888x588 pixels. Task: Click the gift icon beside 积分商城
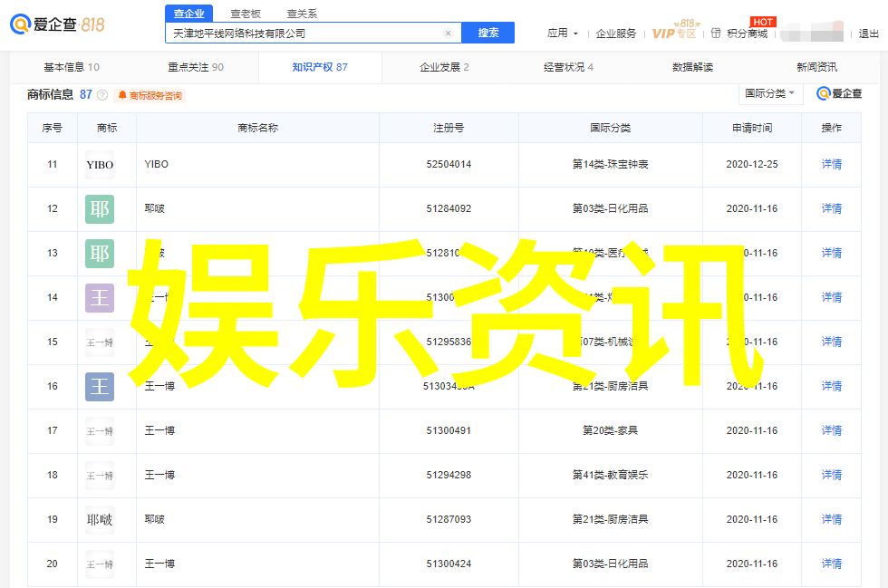pyautogui.click(x=716, y=33)
